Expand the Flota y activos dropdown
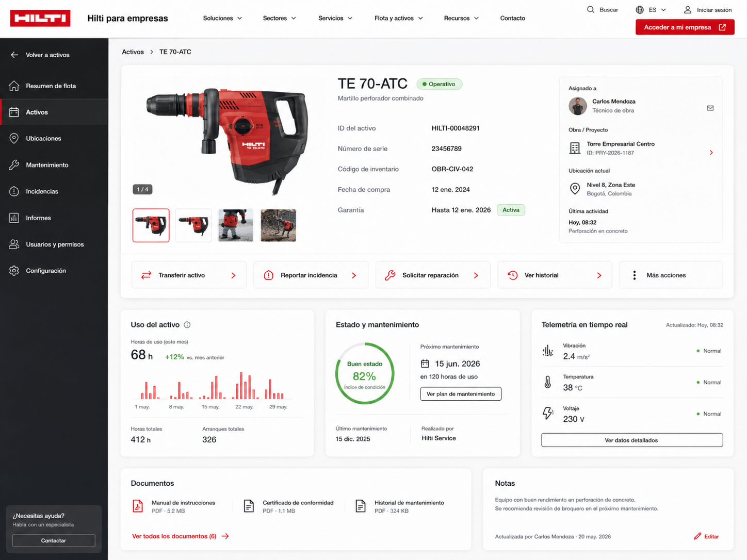 (x=399, y=18)
